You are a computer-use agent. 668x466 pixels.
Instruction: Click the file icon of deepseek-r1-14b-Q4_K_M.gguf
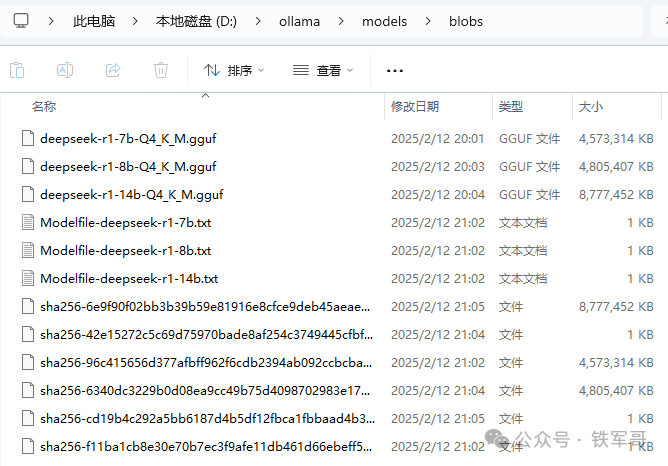pos(28,195)
